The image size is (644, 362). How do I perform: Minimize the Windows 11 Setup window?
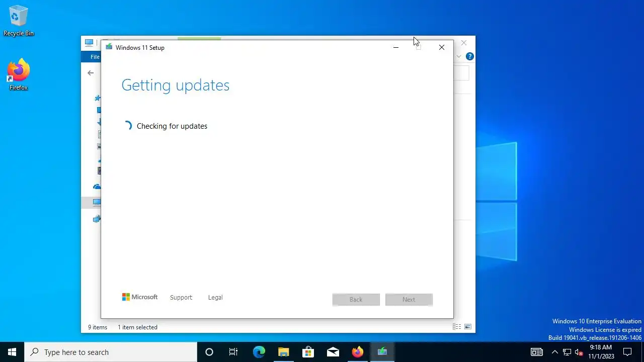point(396,47)
